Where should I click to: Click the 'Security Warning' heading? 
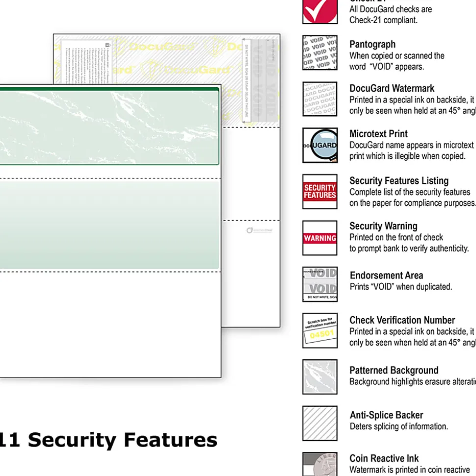coord(383,226)
